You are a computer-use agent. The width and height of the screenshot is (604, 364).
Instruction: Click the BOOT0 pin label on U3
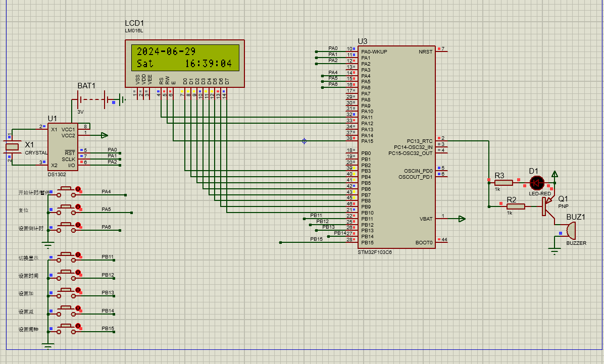pos(424,243)
